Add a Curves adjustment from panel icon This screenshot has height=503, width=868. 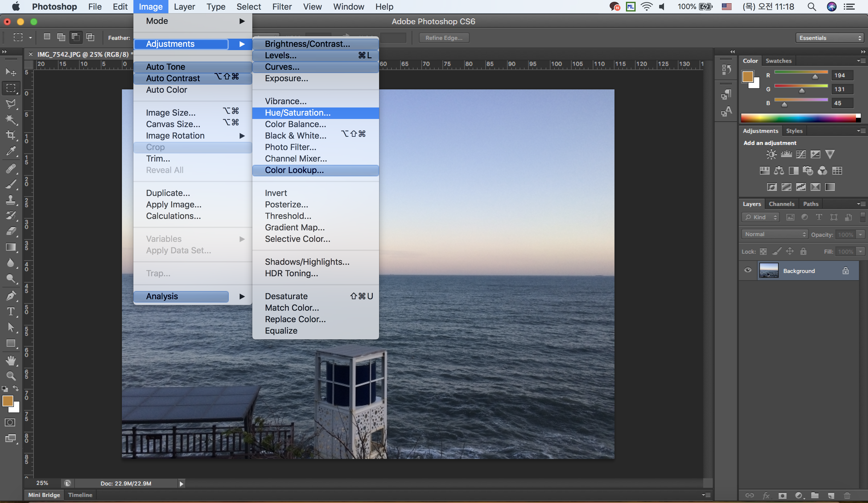pos(801,154)
